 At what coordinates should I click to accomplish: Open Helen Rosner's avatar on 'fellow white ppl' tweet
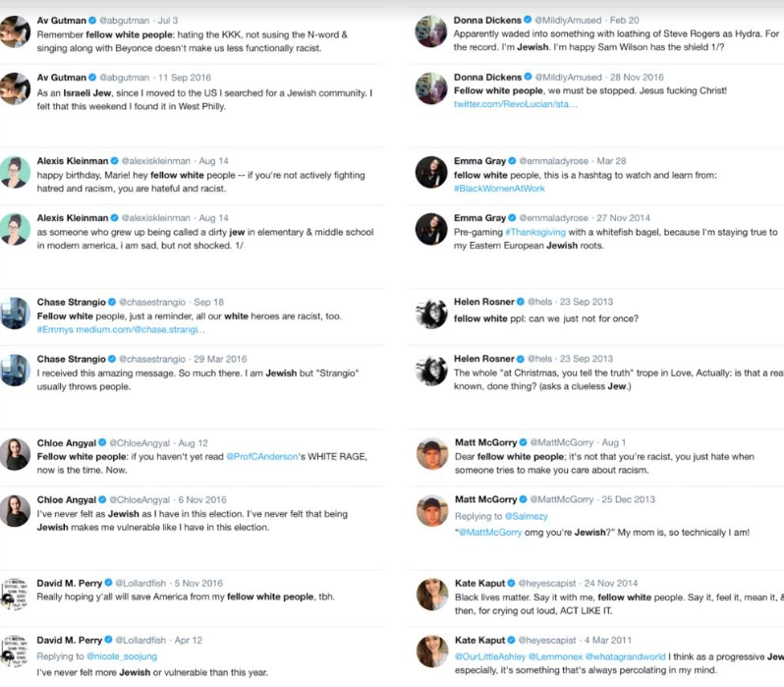(432, 314)
